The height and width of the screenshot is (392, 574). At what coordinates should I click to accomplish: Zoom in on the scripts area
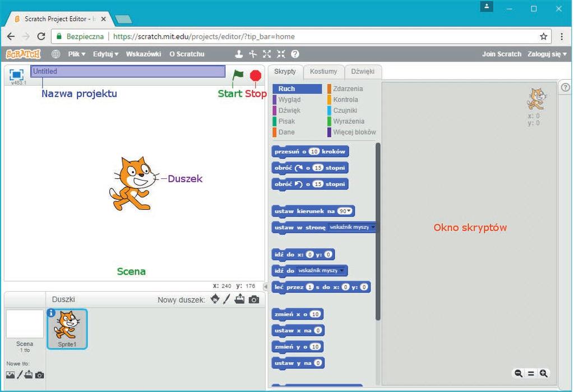544,373
